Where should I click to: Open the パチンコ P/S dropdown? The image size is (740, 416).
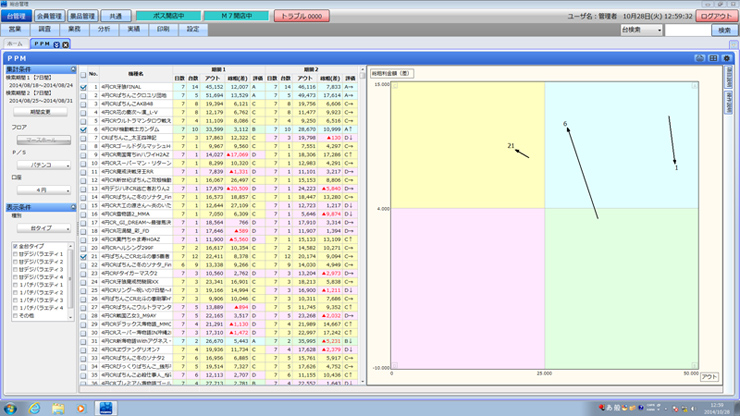tap(44, 165)
